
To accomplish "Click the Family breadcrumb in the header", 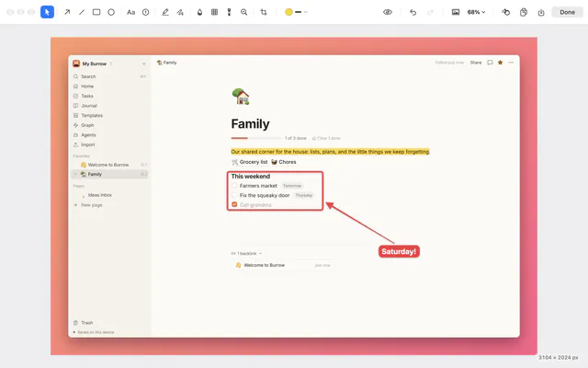I will (167, 63).
